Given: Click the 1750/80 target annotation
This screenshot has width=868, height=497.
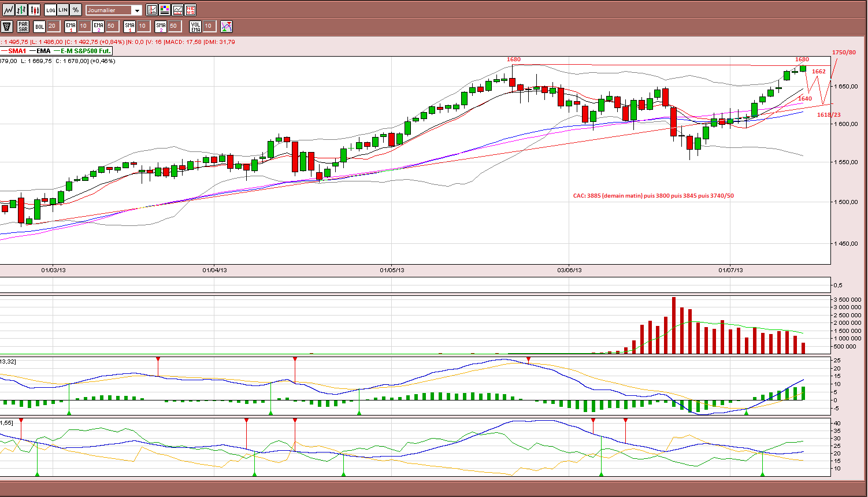Looking at the screenshot, I should (x=844, y=53).
